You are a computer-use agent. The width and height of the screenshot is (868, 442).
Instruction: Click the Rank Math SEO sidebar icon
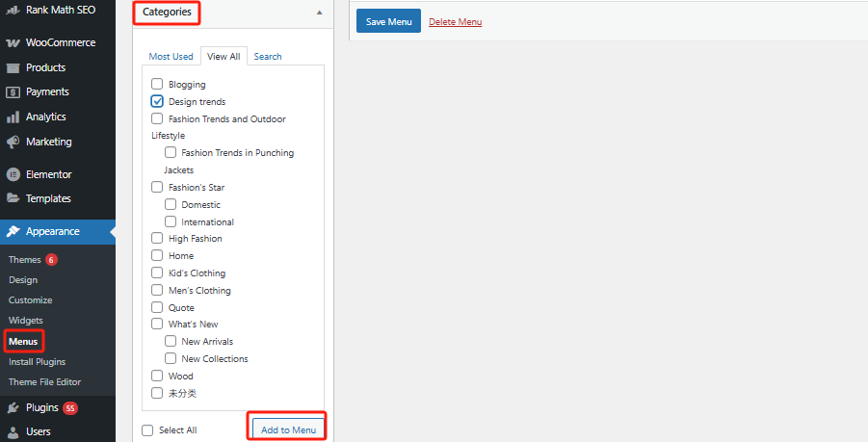13,11
